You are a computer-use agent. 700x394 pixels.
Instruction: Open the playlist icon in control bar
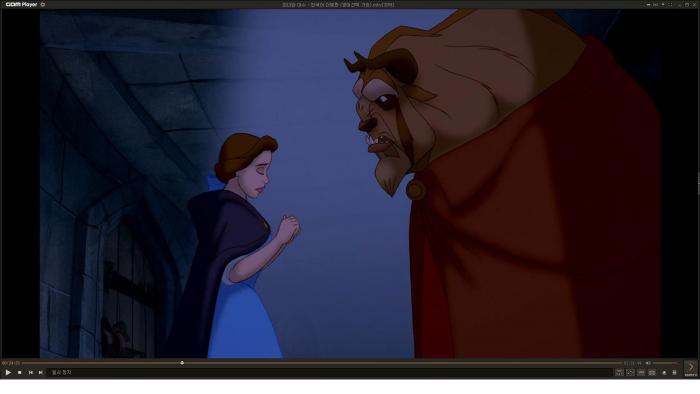pos(674,373)
